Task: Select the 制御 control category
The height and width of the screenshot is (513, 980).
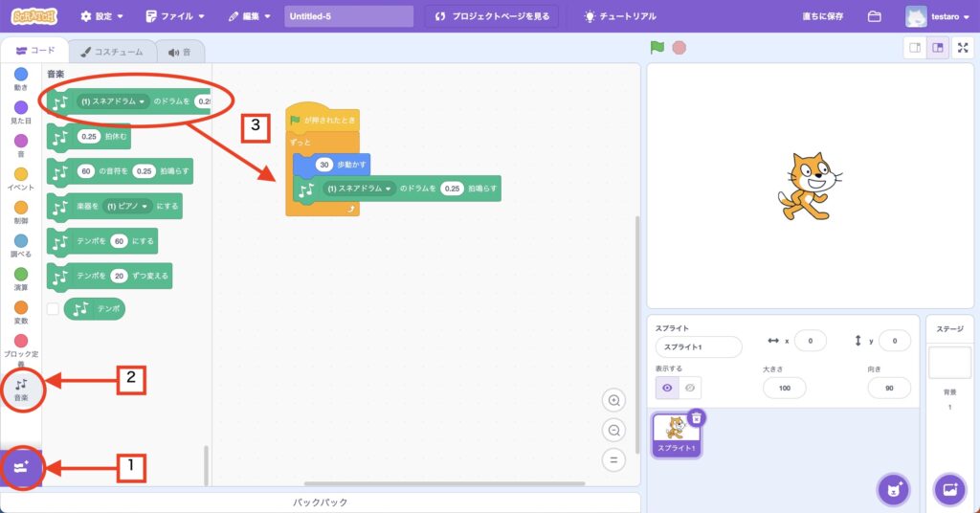Action: pos(21,212)
